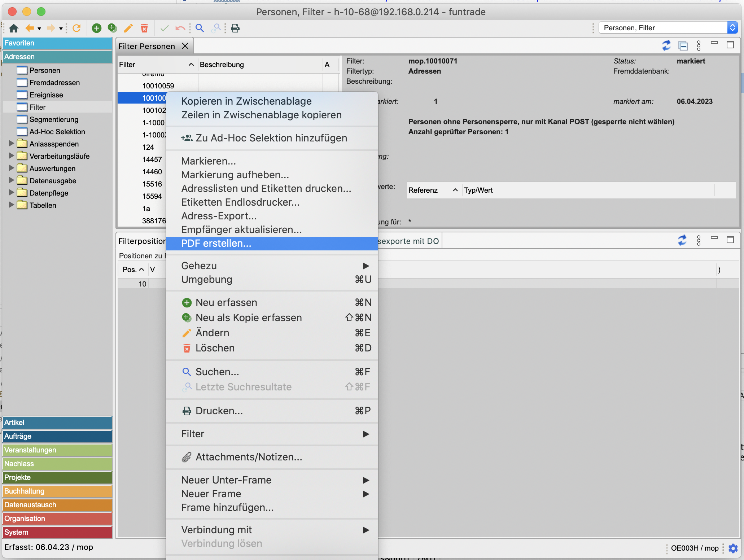This screenshot has width=744, height=560.
Task: Select Segmentierung in Adressen tree
Action: tap(54, 119)
